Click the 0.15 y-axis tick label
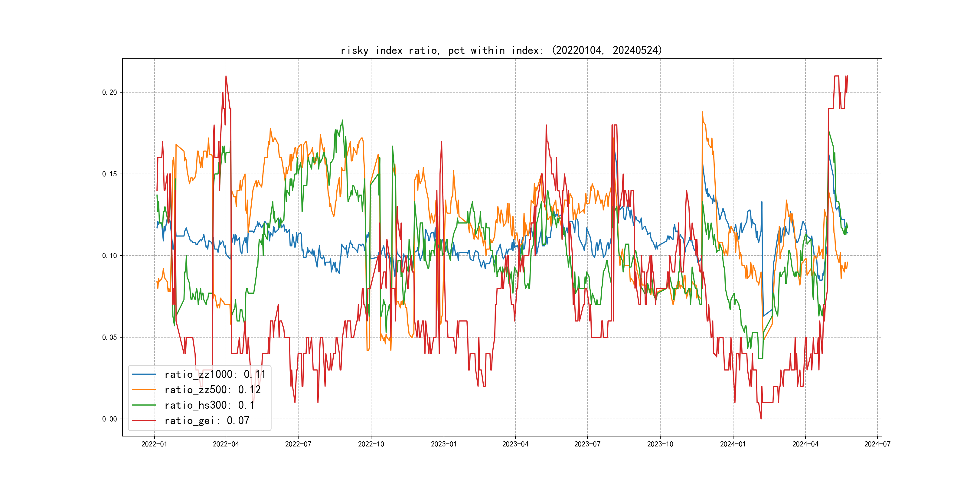Viewport: 980px width, 490px height. click(109, 174)
